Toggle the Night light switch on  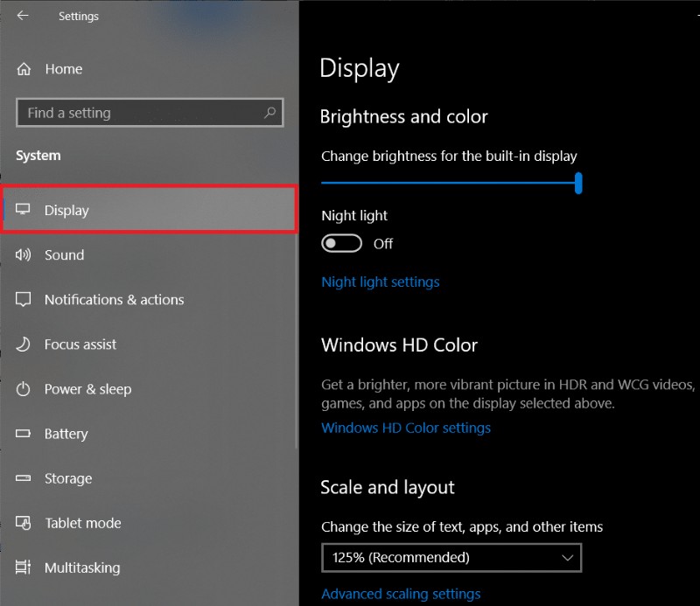pyautogui.click(x=341, y=244)
